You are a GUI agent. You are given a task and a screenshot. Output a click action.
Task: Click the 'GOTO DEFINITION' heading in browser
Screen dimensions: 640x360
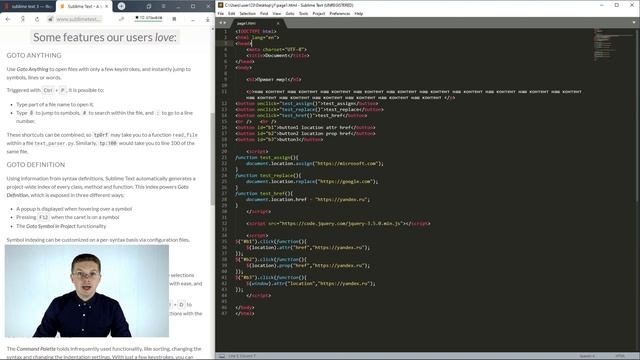pyautogui.click(x=36, y=165)
